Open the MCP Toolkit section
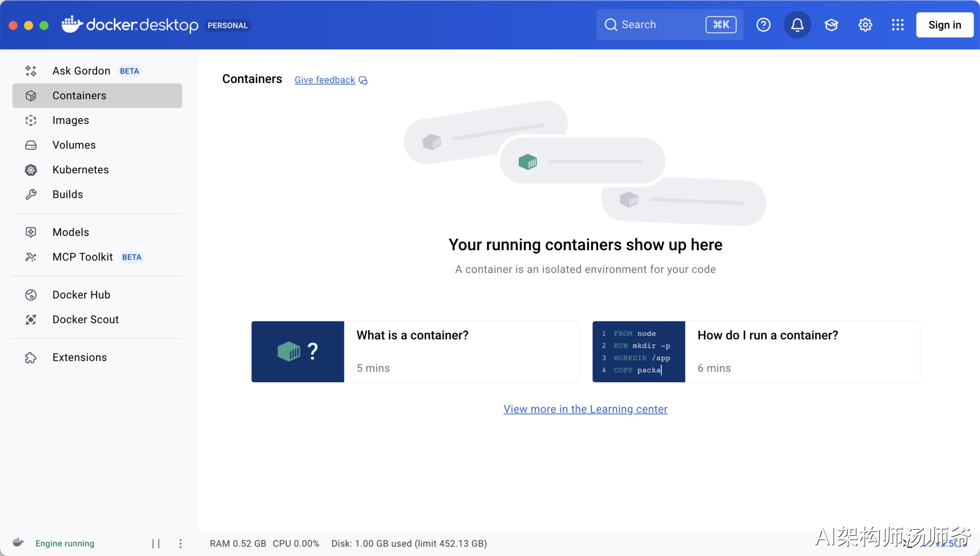 pos(82,257)
